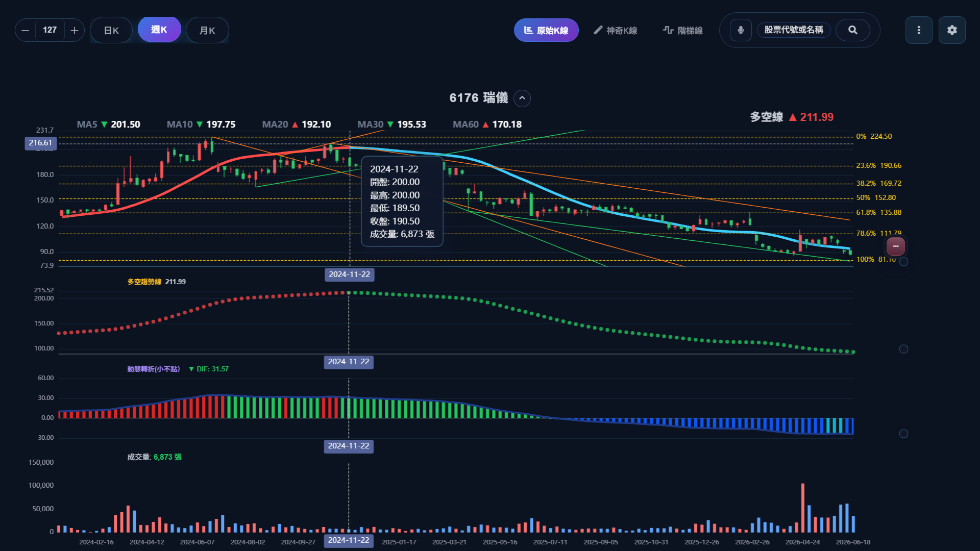This screenshot has width=980, height=551.
Task: Click the MA30 195.53 indicator label
Action: coord(391,124)
